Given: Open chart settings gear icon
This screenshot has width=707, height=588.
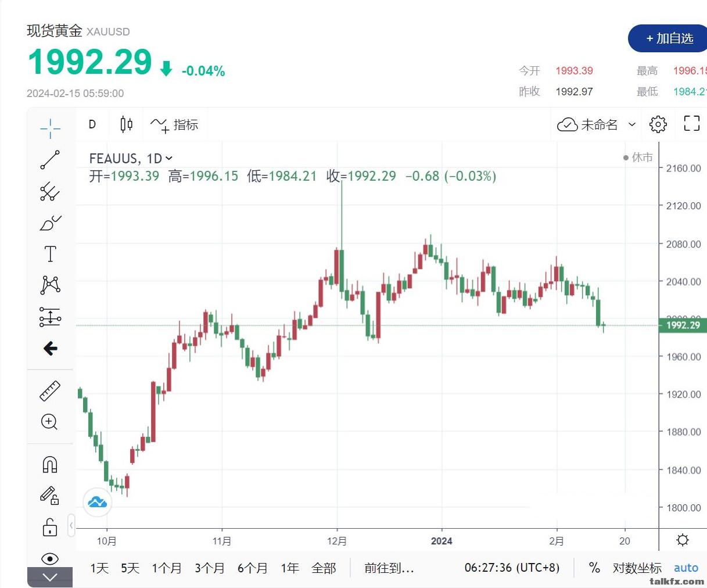Looking at the screenshot, I should 658,124.
